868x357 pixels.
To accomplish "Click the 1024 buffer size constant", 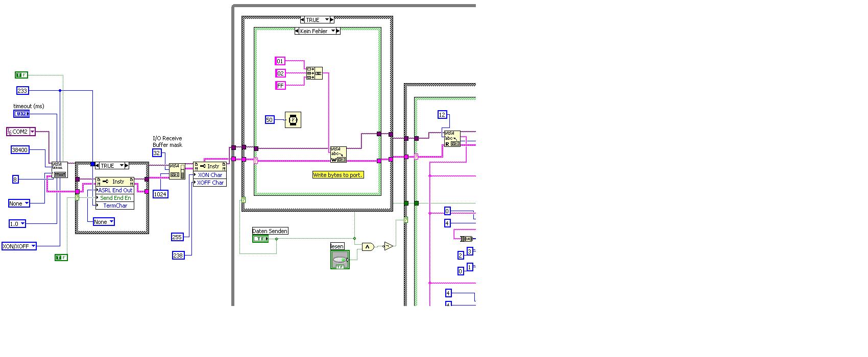I will point(160,194).
